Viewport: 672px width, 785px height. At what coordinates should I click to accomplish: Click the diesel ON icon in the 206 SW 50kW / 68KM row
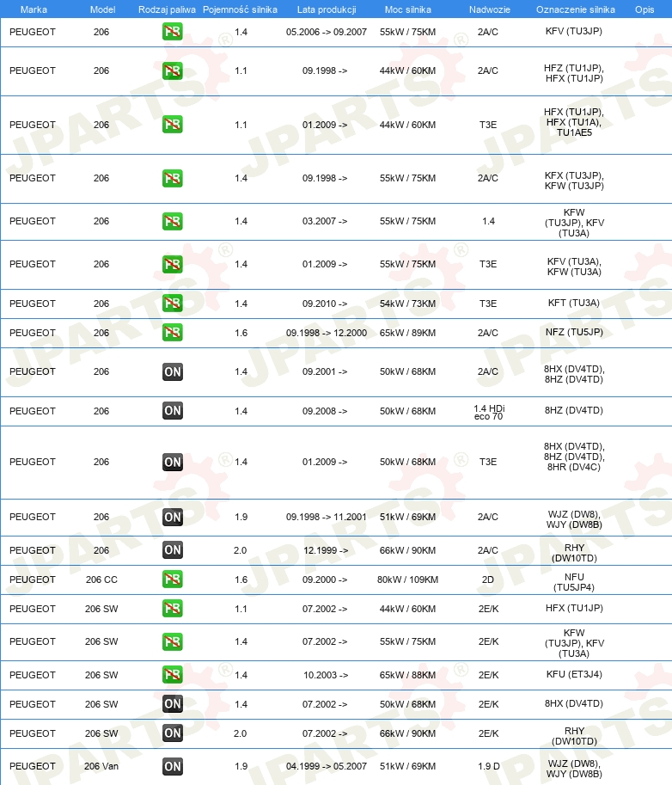172,704
